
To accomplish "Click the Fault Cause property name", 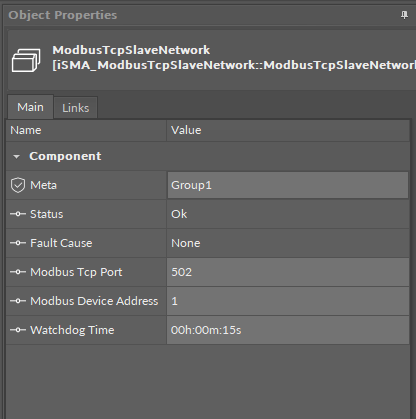I will 61,243.
